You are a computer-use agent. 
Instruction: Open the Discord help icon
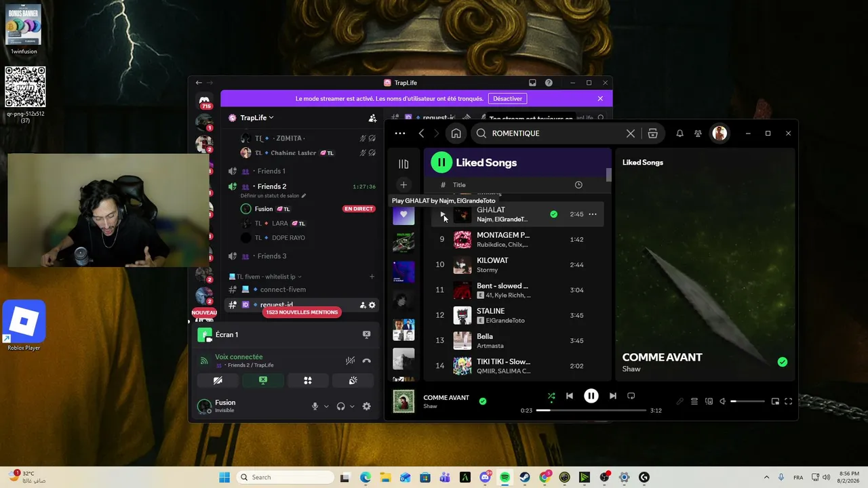[549, 83]
